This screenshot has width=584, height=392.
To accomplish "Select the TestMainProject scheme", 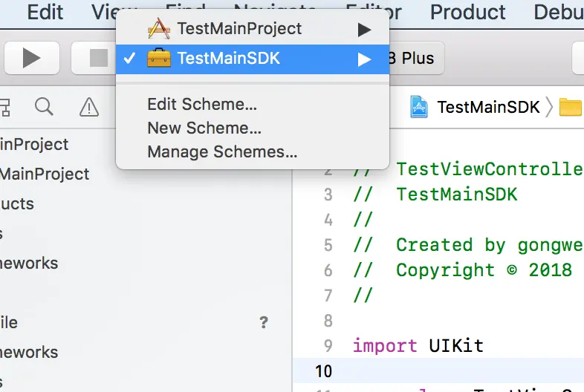I will click(253, 29).
